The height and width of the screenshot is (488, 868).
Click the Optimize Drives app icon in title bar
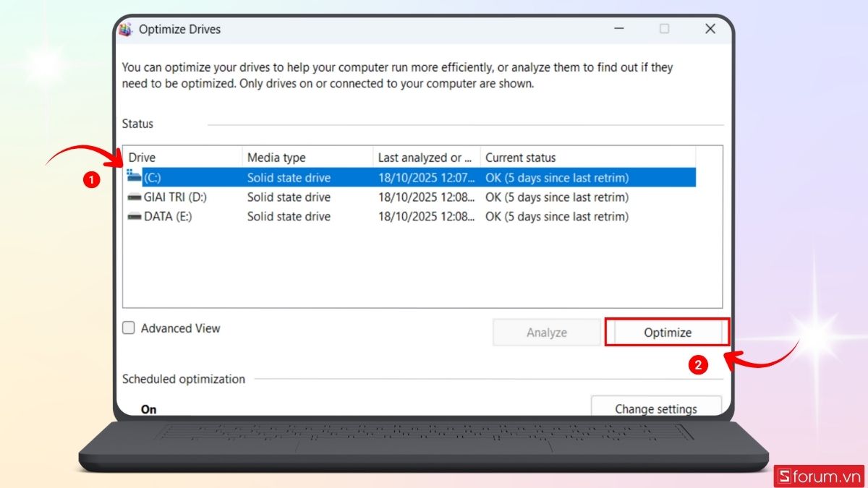click(x=126, y=30)
